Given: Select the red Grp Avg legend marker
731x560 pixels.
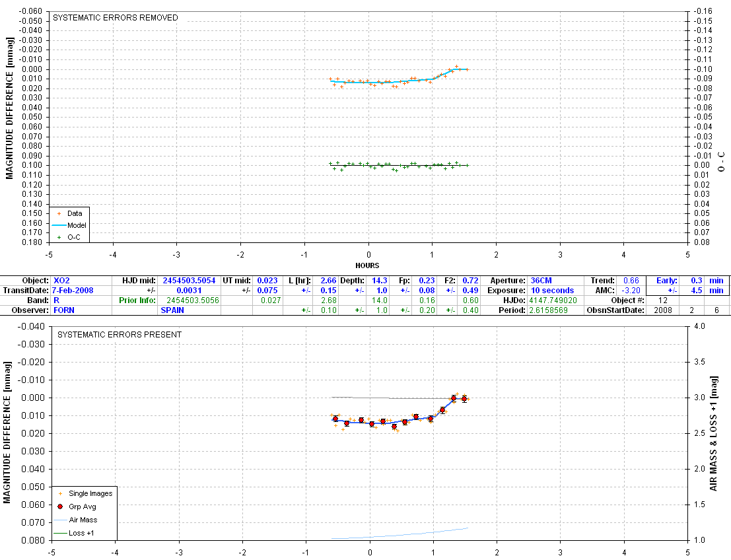Looking at the screenshot, I should (60, 507).
